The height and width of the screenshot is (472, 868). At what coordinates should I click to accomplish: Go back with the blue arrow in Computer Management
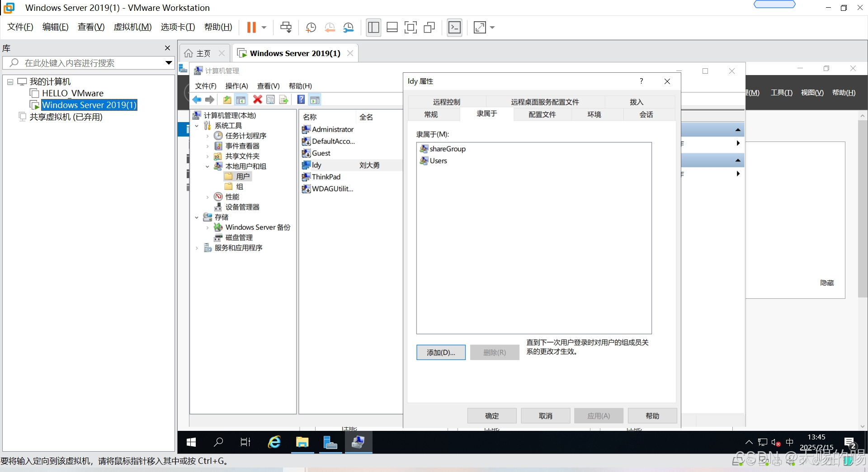(197, 100)
